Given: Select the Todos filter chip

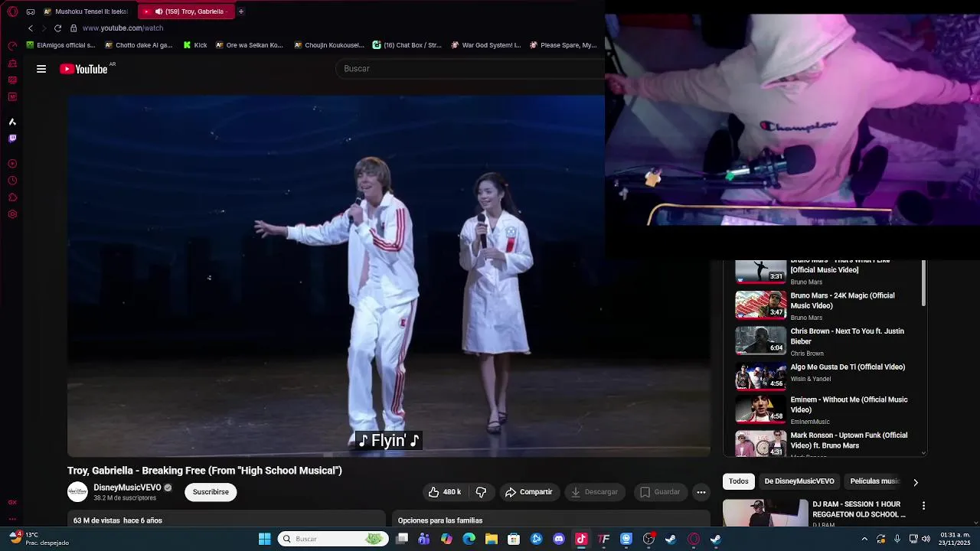Looking at the screenshot, I should click(739, 481).
